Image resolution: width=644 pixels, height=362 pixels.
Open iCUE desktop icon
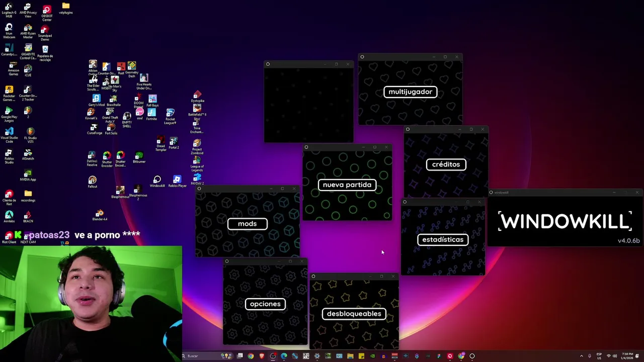point(28,70)
